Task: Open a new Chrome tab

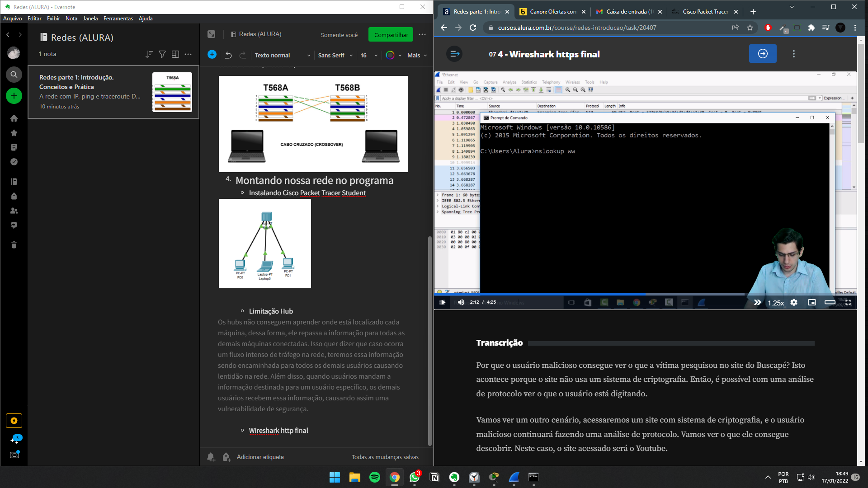Action: [x=753, y=12]
